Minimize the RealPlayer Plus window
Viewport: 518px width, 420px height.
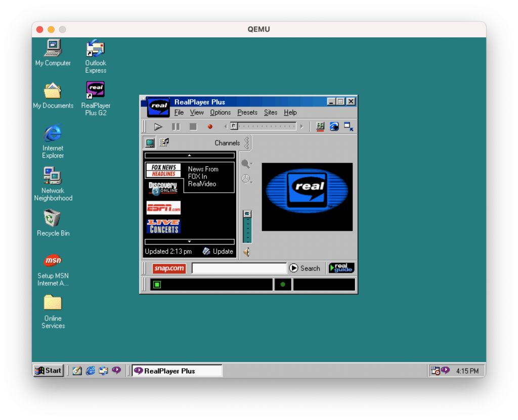click(x=331, y=102)
